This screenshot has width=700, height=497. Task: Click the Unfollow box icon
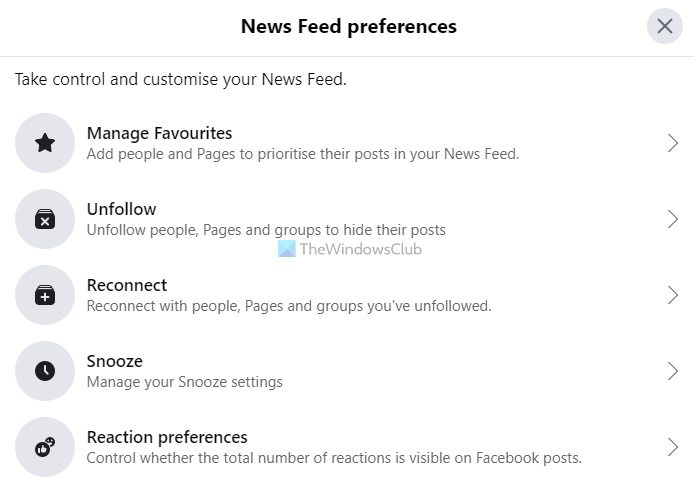[45, 219]
